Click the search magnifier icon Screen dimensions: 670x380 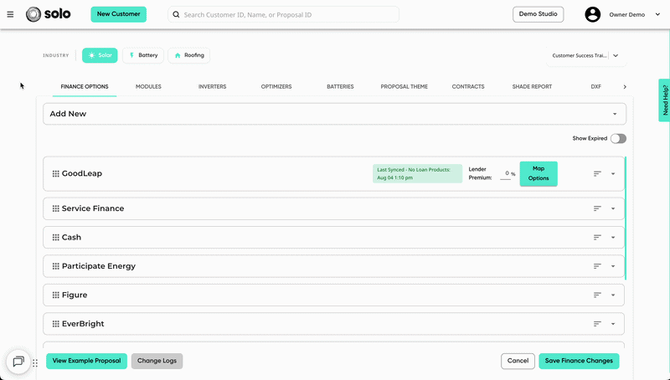[176, 15]
